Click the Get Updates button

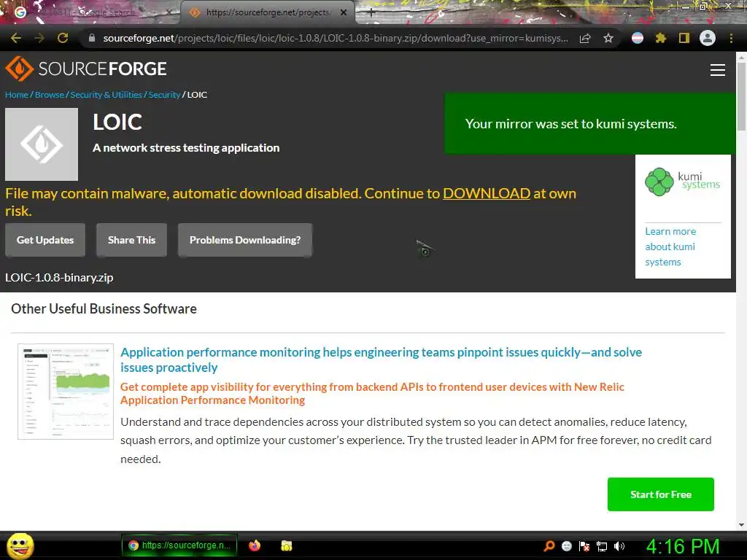[45, 240]
